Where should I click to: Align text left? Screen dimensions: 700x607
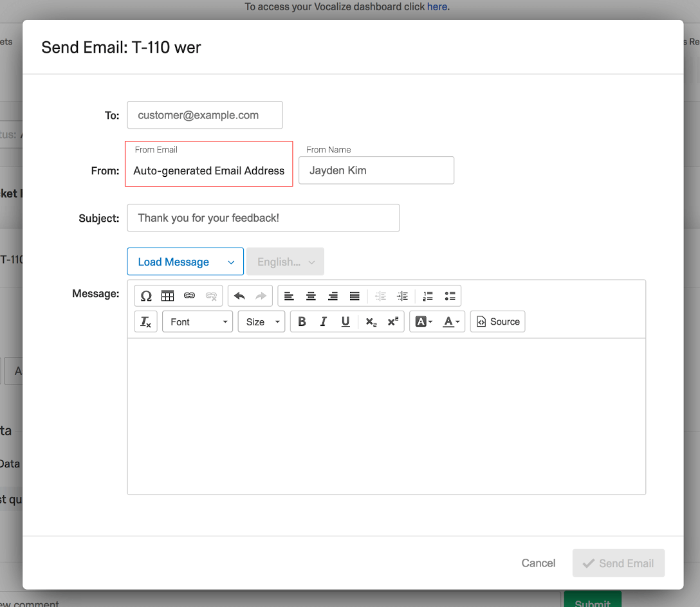[289, 296]
